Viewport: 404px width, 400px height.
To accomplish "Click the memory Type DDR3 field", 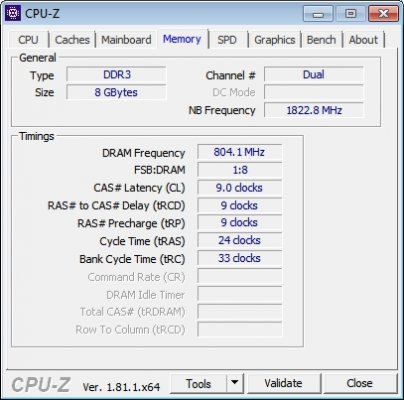I will [x=116, y=74].
